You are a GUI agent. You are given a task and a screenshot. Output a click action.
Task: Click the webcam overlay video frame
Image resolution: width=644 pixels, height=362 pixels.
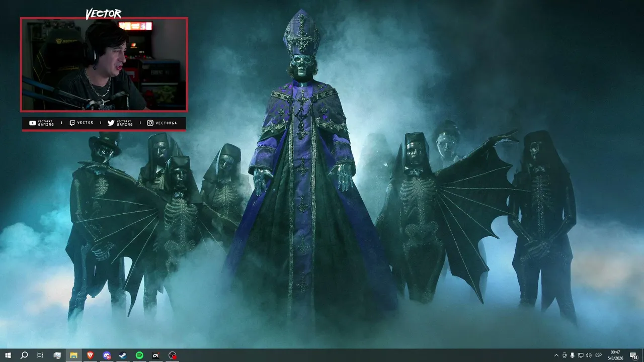[104, 64]
